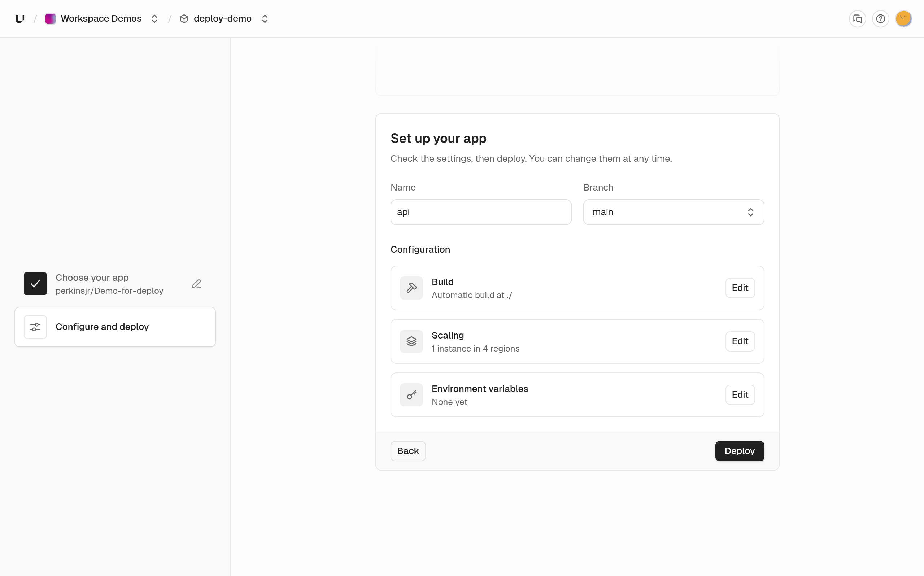The height and width of the screenshot is (576, 924).
Task: Edit the Environment variables
Action: pos(740,395)
